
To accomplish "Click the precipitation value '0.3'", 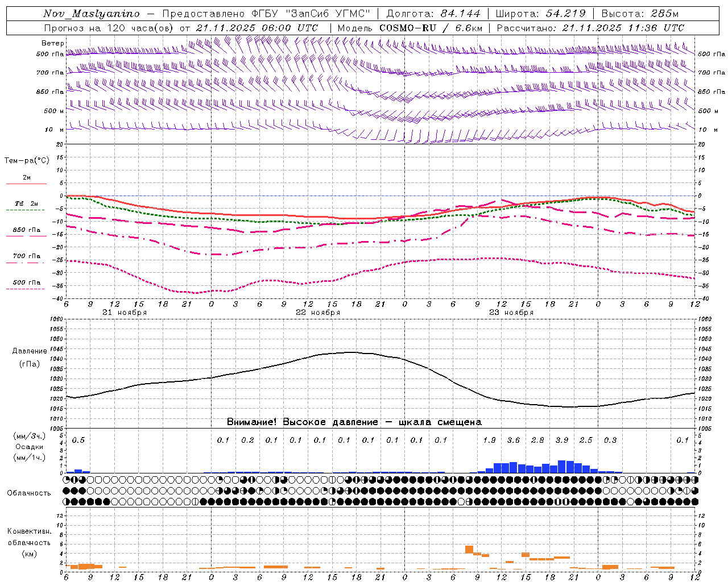I will click(x=610, y=440).
